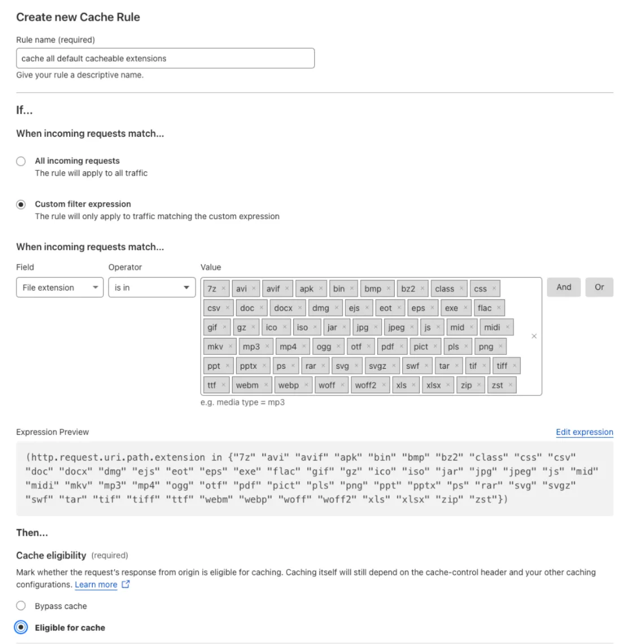This screenshot has height=644, width=644.
Task: Select the All incoming requests option
Action: pyautogui.click(x=21, y=160)
